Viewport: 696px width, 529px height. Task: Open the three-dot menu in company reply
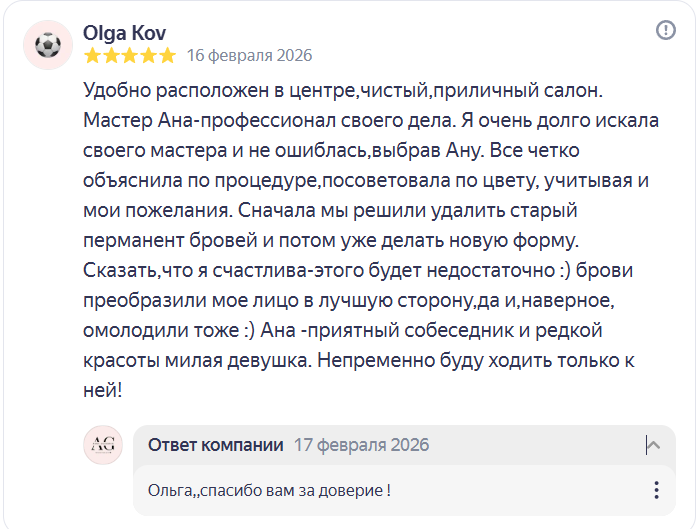(656, 490)
